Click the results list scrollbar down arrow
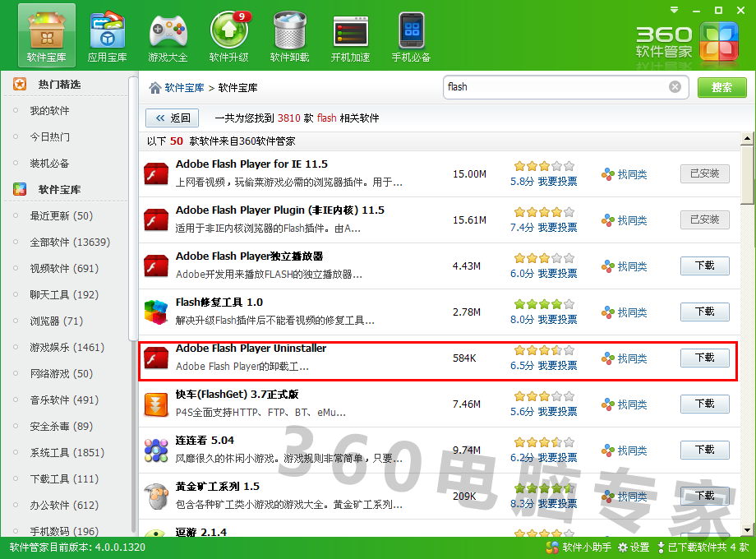The width and height of the screenshot is (756, 559). tap(747, 530)
